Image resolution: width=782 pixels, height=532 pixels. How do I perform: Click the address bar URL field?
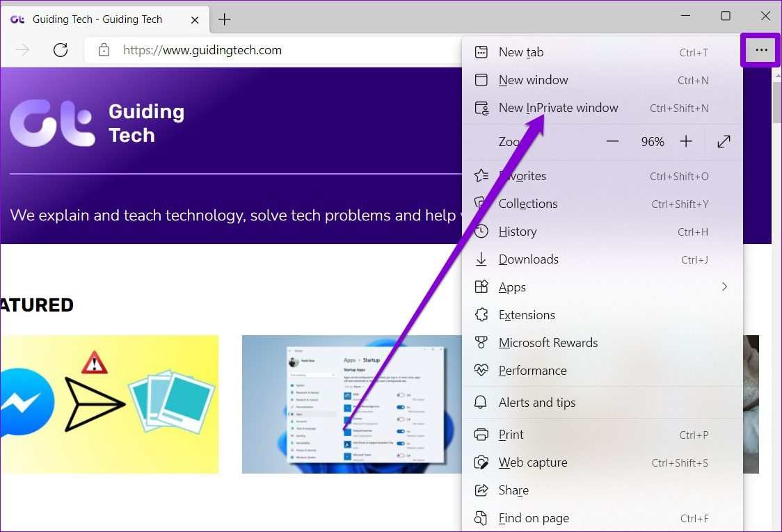[x=278, y=50]
